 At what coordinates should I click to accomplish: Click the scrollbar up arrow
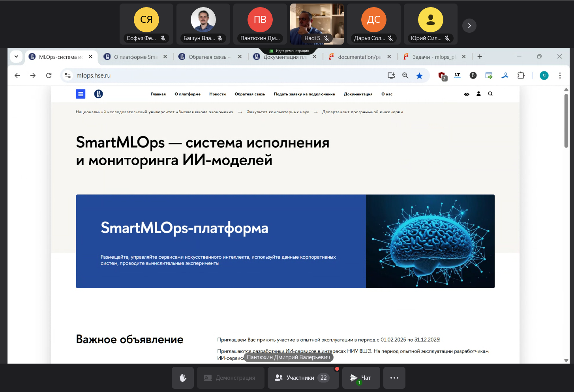click(566, 90)
